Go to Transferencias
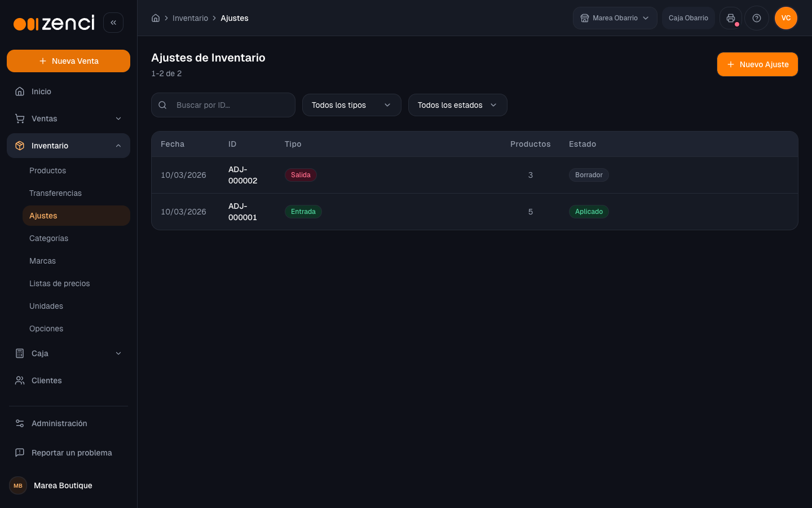The height and width of the screenshot is (508, 812). tap(76, 193)
